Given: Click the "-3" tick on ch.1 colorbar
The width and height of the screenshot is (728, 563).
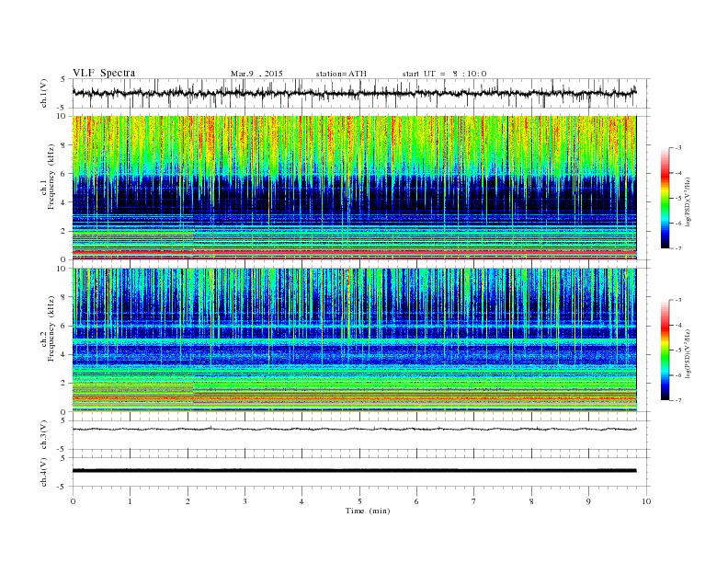Looking at the screenshot, I should (x=678, y=148).
